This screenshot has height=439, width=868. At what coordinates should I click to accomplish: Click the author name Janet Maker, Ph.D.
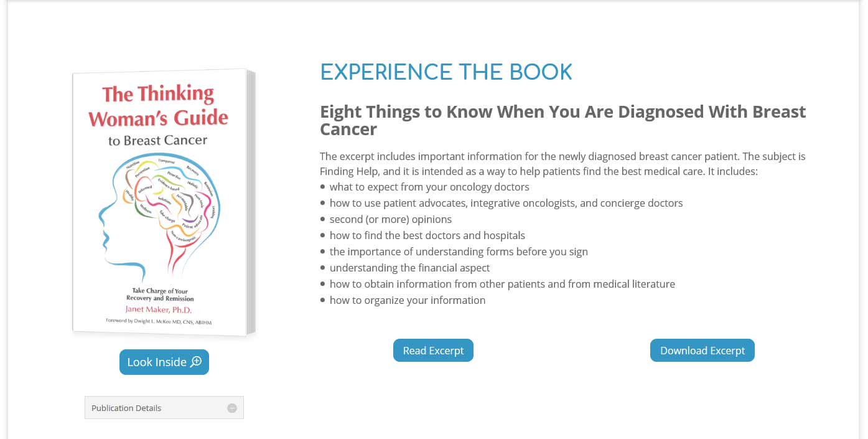point(159,309)
